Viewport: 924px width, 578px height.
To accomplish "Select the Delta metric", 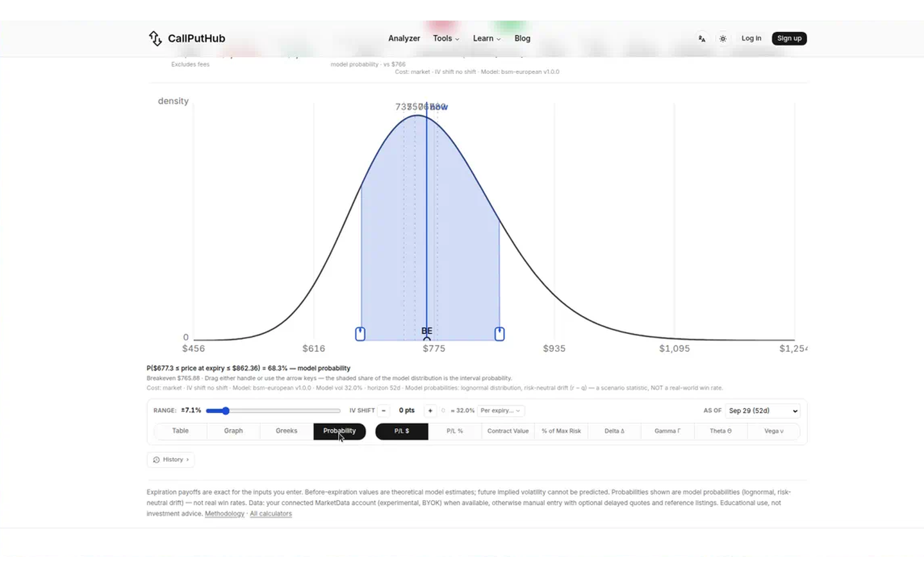I will point(615,431).
